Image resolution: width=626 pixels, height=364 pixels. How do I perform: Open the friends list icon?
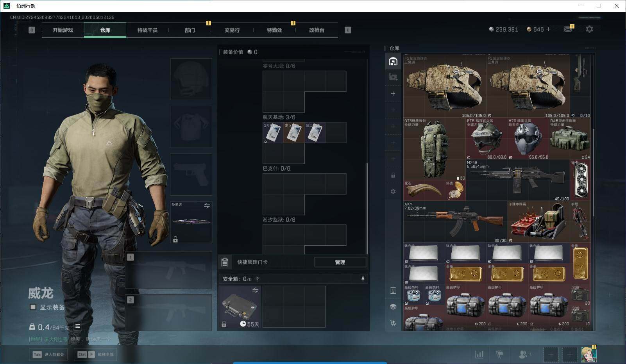525,354
